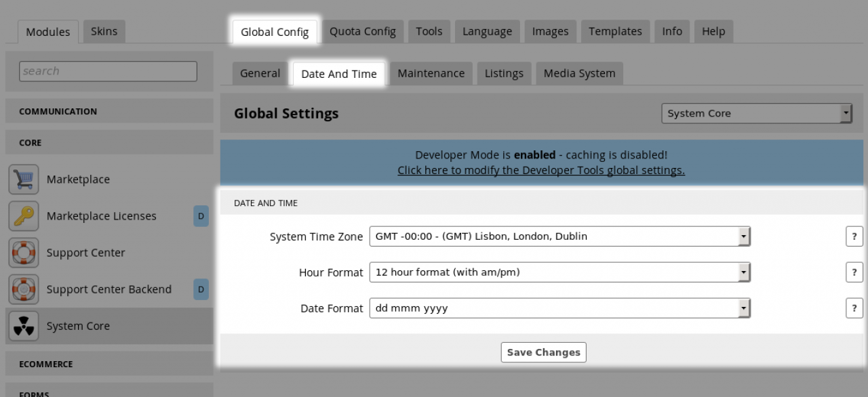
Task: Click the Support Center lifebuoy icon
Action: coord(24,253)
